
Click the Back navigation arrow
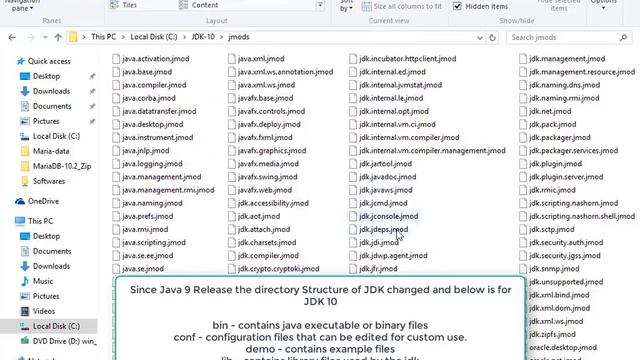coord(12,38)
